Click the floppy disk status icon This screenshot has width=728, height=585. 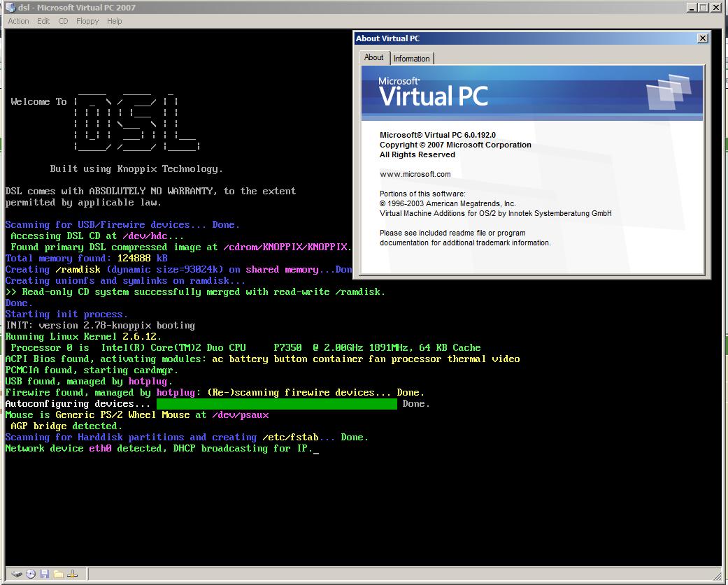tap(45, 574)
